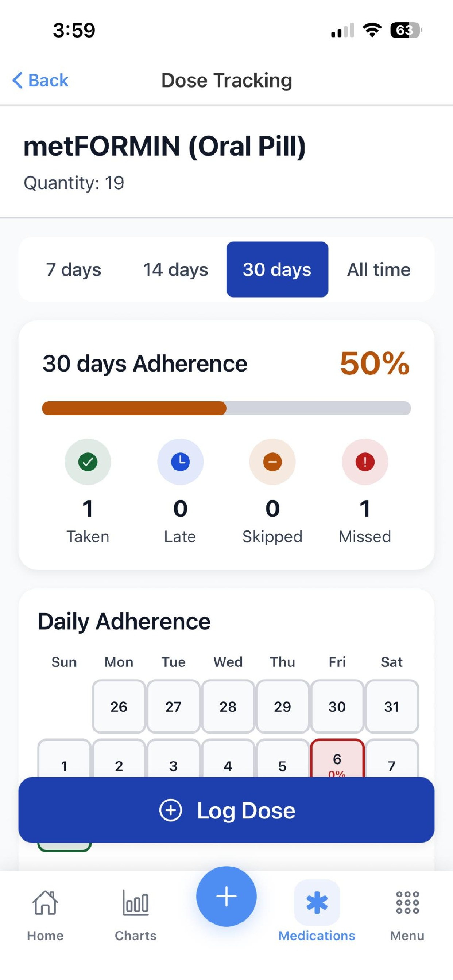The image size is (453, 980).
Task: Select day 6 with 0% adherence
Action: pos(337,759)
